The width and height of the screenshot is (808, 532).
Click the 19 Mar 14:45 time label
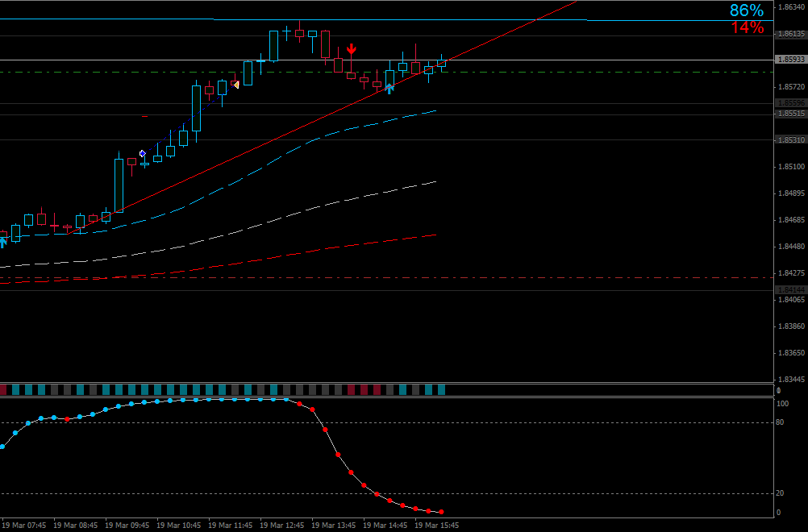click(x=385, y=526)
